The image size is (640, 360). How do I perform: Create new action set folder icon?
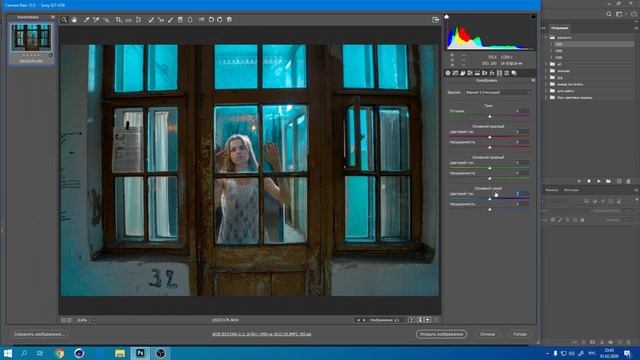(609, 181)
